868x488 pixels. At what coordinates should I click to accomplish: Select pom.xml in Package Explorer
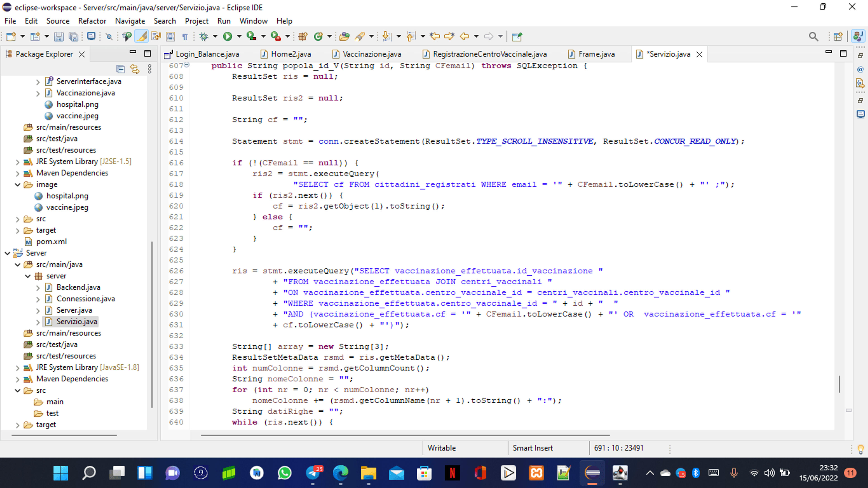(x=51, y=242)
